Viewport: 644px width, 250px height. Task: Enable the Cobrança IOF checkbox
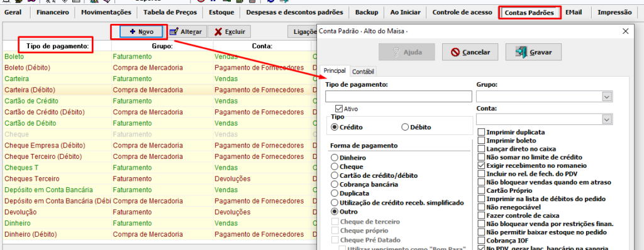(481, 241)
